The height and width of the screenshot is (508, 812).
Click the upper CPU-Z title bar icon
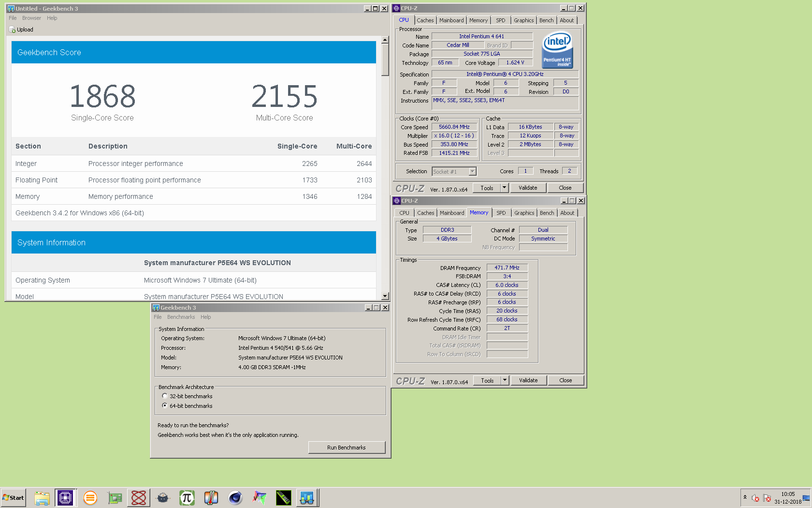(x=396, y=8)
